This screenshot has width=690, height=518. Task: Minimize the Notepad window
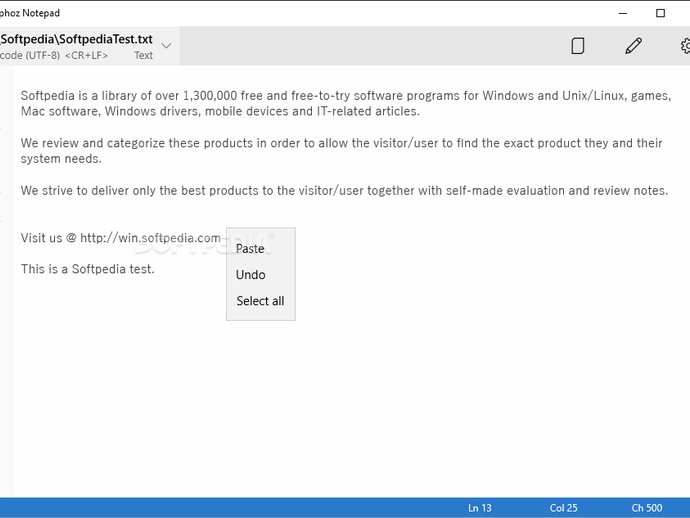[x=623, y=13]
